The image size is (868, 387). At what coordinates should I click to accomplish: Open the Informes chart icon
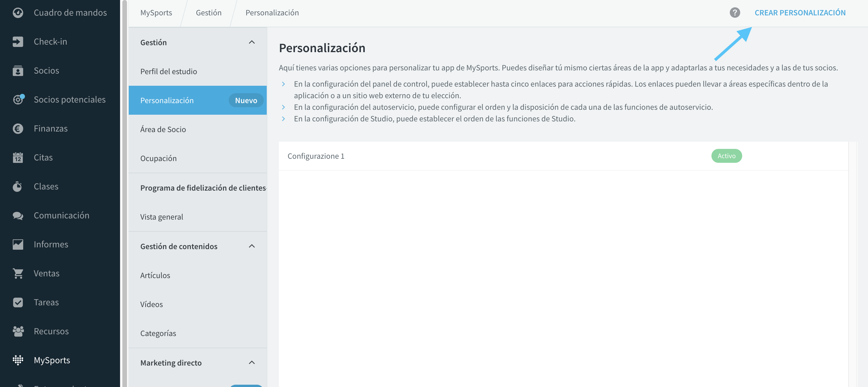coord(18,244)
